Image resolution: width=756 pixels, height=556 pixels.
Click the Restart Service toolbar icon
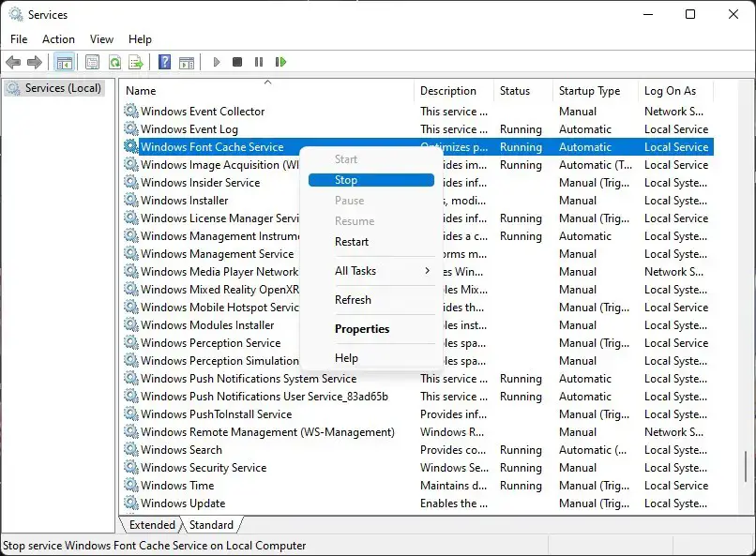click(280, 62)
